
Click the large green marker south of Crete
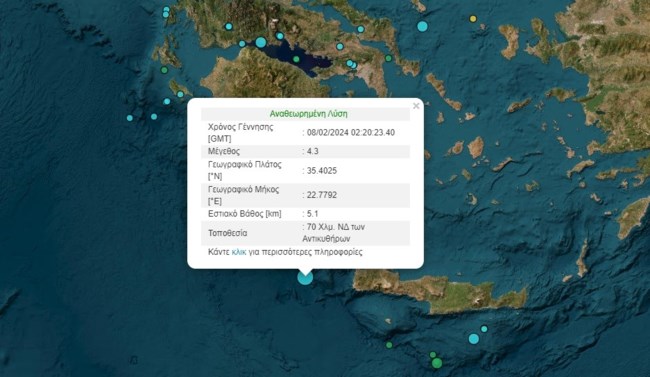tap(437, 363)
